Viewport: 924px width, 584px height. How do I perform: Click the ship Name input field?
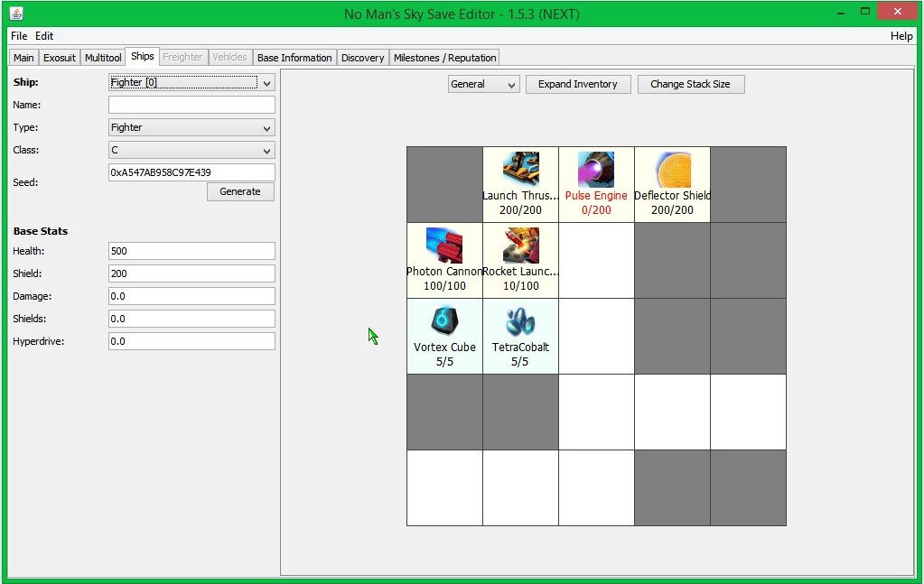click(191, 105)
